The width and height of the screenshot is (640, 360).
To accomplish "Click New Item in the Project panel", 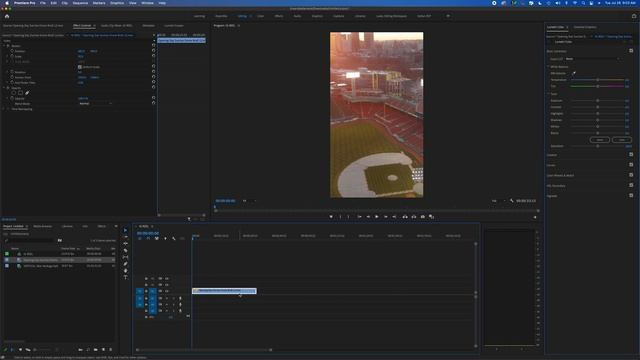I will pyautogui.click(x=103, y=350).
